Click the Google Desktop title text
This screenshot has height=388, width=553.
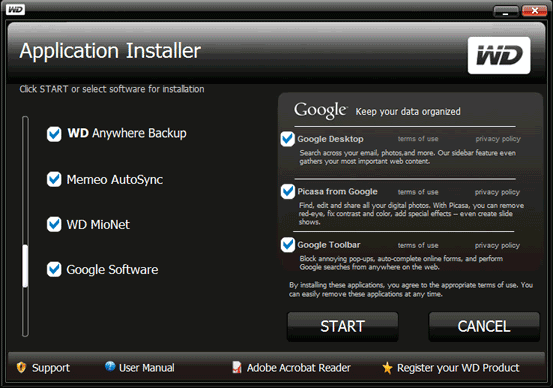330,139
